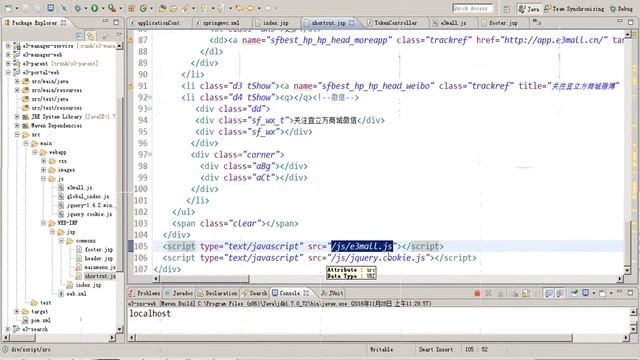The width and height of the screenshot is (640, 360).
Task: Collapse the webapp folder
Action: pos(35,152)
